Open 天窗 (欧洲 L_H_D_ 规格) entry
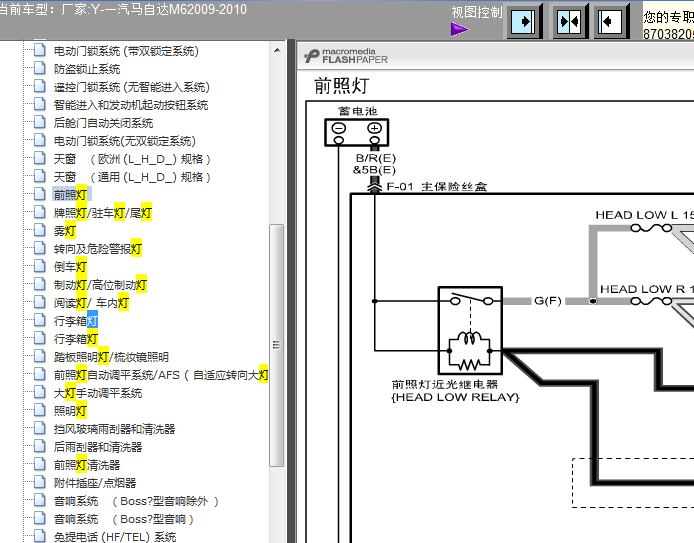 (132, 159)
